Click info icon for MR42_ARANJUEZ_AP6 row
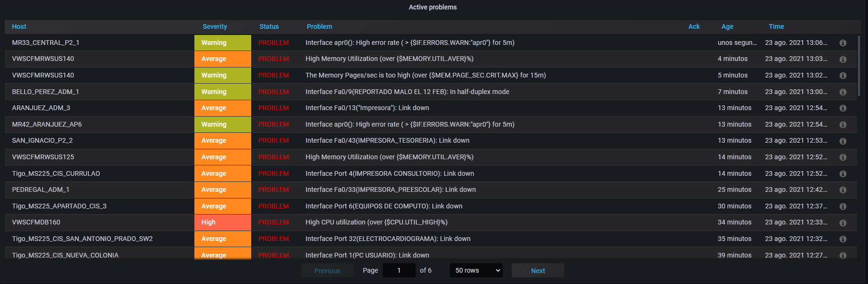This screenshot has width=868, height=284. coord(843,125)
